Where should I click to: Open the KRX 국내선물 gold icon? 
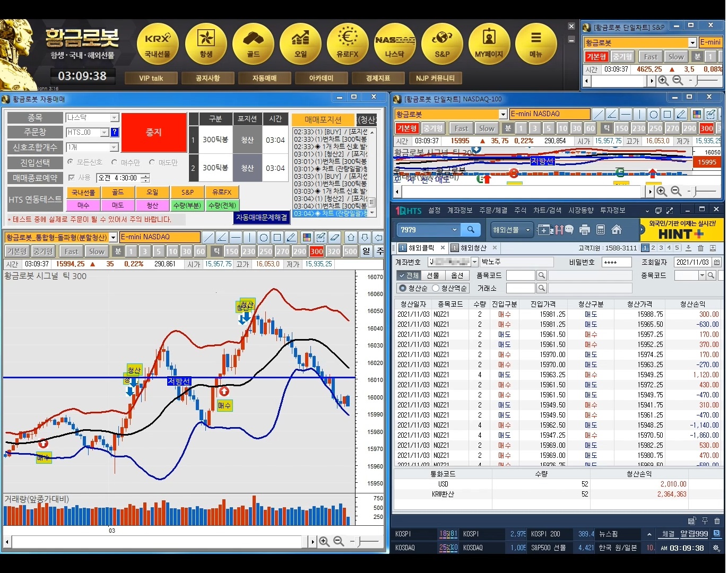(158, 44)
